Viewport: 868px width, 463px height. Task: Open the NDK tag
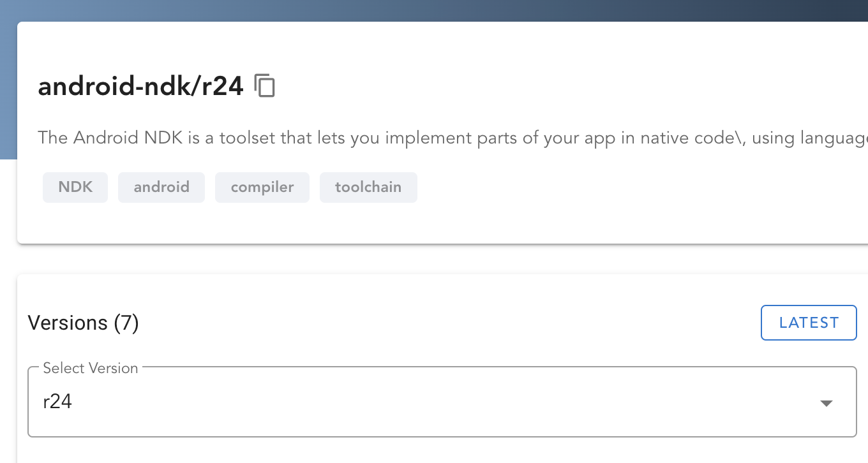tap(75, 187)
